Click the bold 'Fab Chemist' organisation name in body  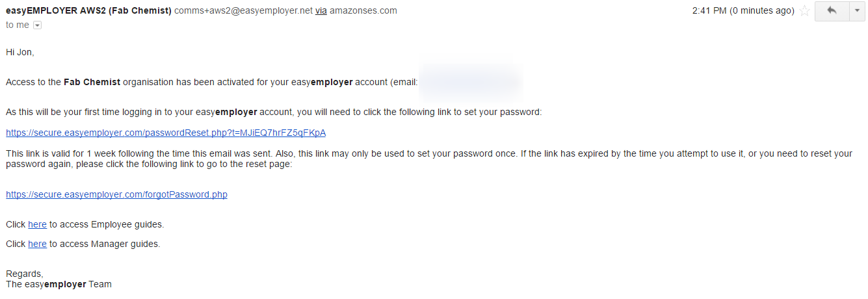coord(92,83)
